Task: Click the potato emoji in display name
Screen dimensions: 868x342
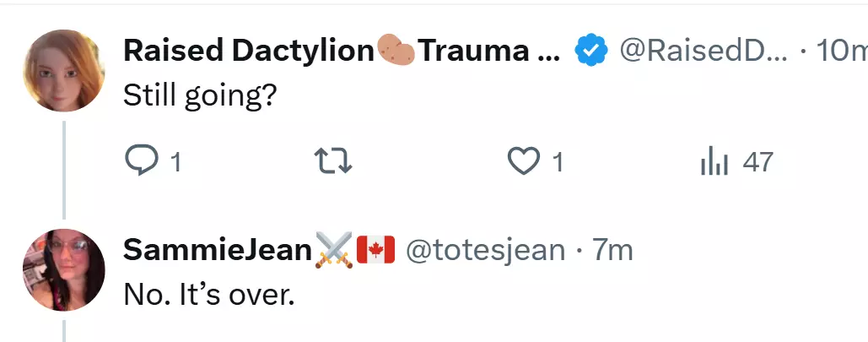Action: (396, 52)
